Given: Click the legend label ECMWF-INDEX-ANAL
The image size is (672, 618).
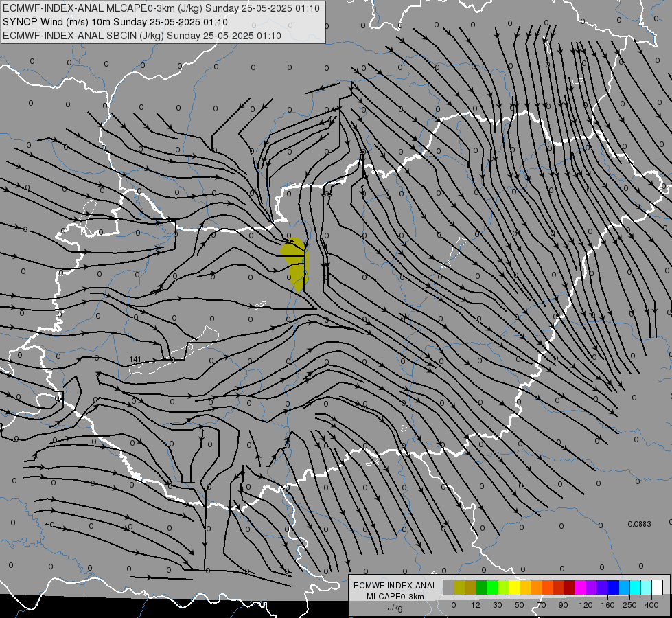Looking at the screenshot, I should point(395,586).
